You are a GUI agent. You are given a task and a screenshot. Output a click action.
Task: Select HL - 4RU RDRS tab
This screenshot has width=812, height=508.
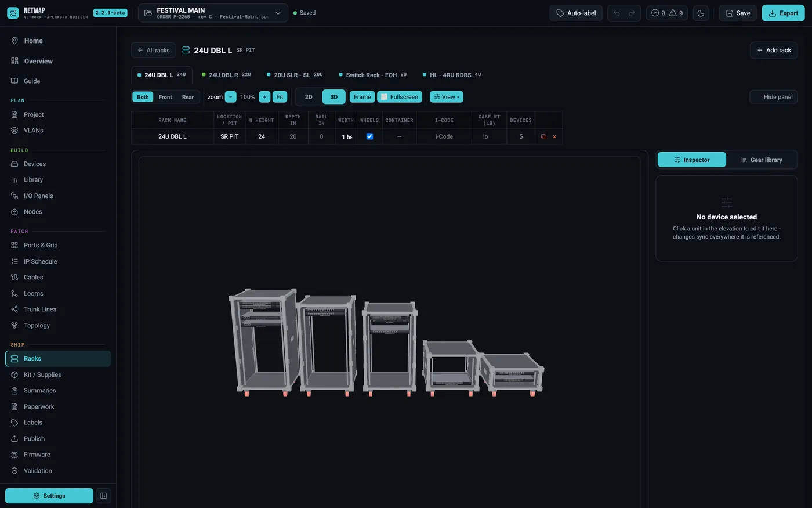[x=452, y=75]
